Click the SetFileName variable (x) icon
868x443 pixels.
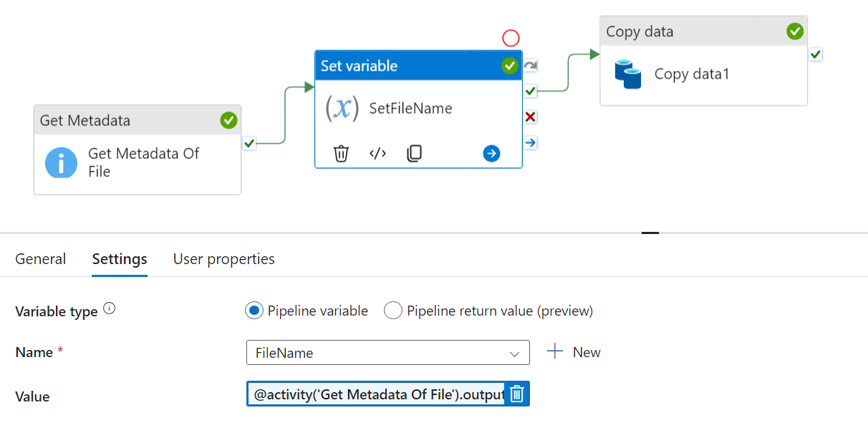click(x=342, y=108)
